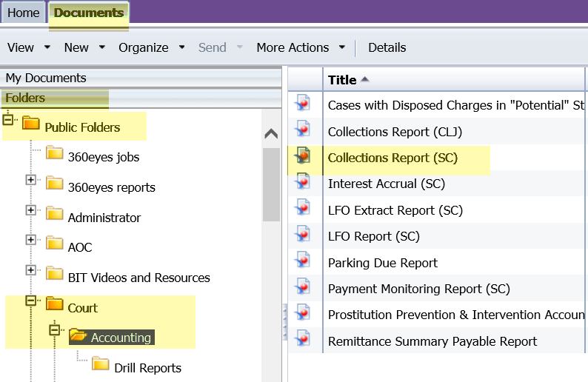Viewport: 588px width, 382px height.
Task: Click the folder tree scrollbar thumb
Action: (271, 184)
